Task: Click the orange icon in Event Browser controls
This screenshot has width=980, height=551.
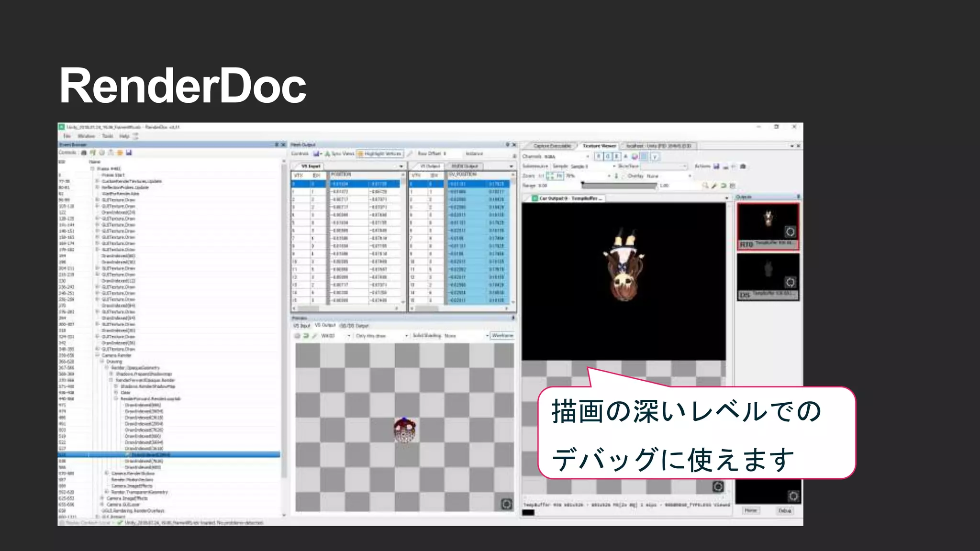Action: click(120, 153)
